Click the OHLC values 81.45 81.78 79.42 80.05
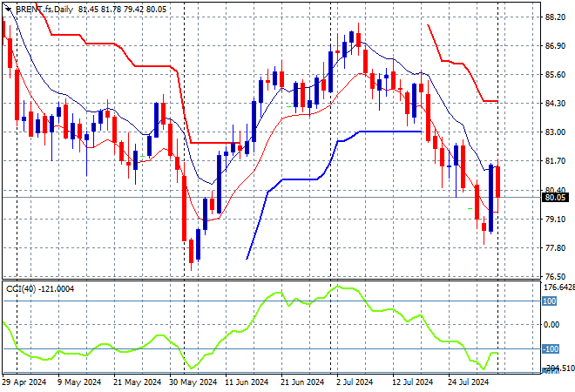The width and height of the screenshot is (575, 392). [122, 10]
